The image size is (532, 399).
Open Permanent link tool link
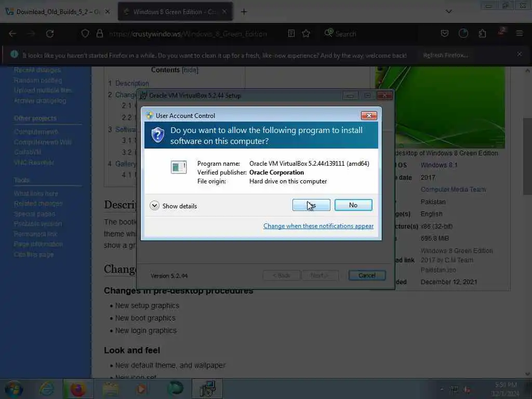(x=35, y=234)
